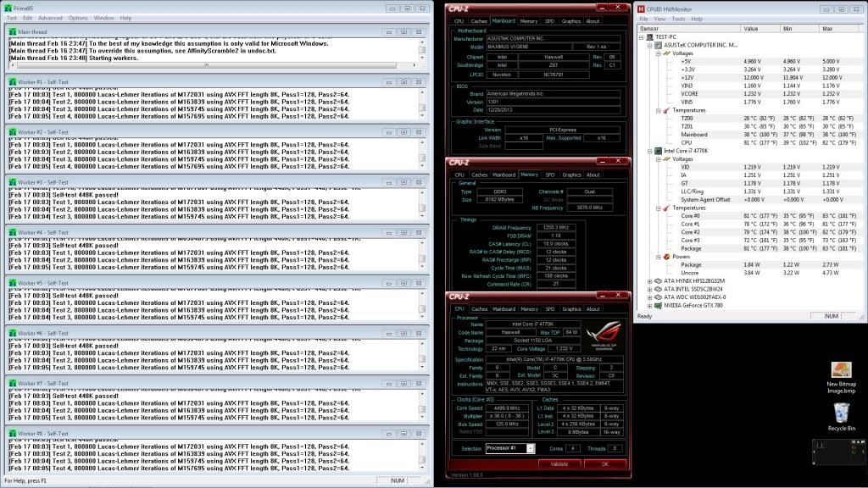Click the Intel Core i7 4770K chip icon

click(x=657, y=151)
